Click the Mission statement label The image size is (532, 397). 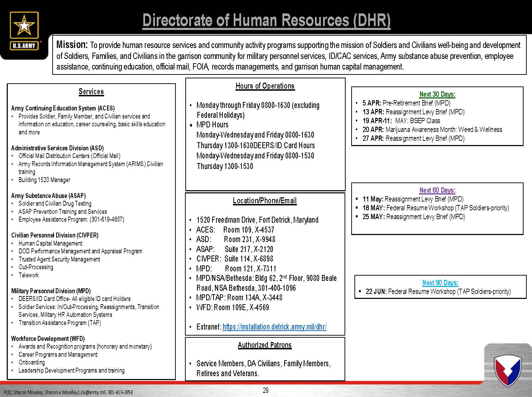pos(72,44)
